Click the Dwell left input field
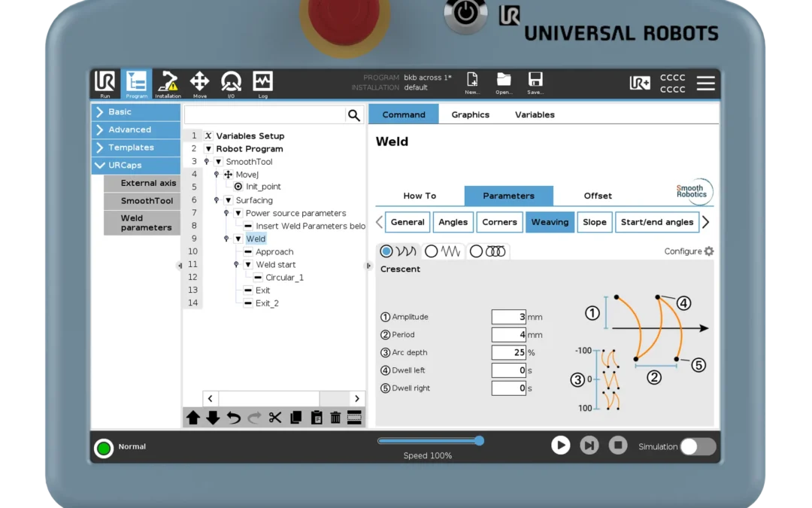812x508 pixels. tap(508, 370)
